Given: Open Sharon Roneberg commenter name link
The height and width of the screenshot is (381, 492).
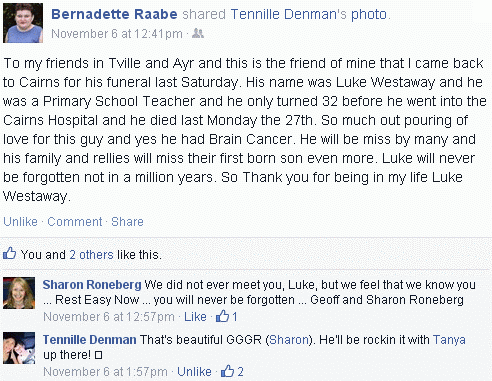Looking at the screenshot, I should (x=92, y=285).
